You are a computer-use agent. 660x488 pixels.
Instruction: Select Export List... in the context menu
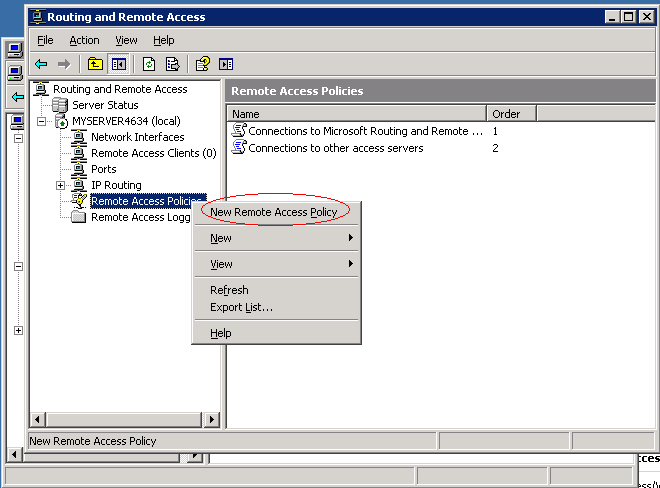(276, 307)
